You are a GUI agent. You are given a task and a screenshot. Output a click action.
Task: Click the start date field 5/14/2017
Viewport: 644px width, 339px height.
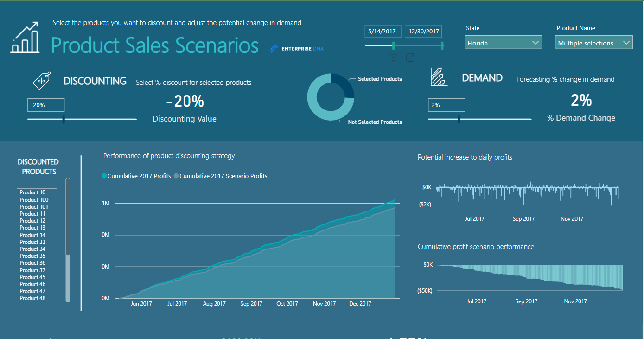tap(383, 32)
